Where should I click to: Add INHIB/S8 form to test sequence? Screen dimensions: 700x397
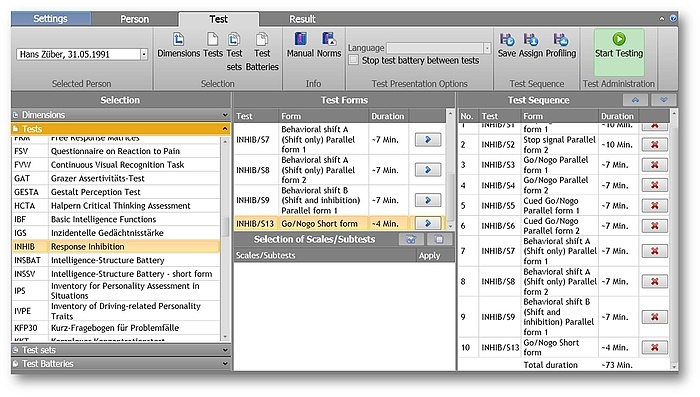click(x=428, y=170)
